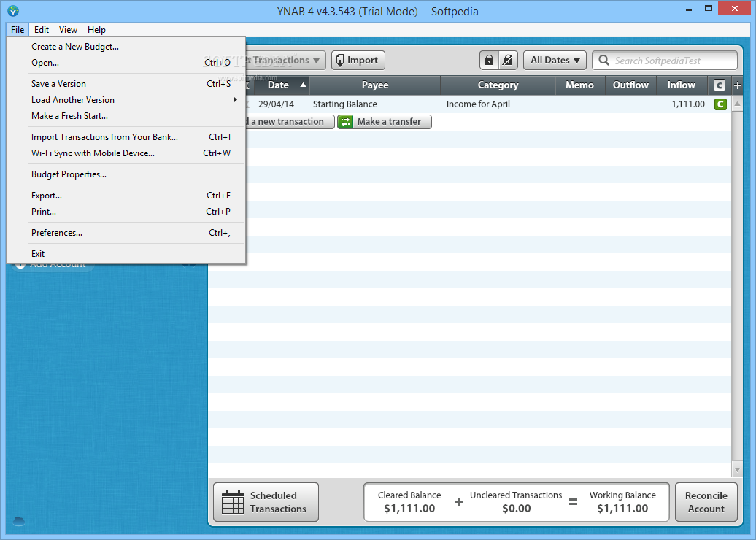This screenshot has width=756, height=540.
Task: Add a column with the plus icon
Action: pos(737,85)
